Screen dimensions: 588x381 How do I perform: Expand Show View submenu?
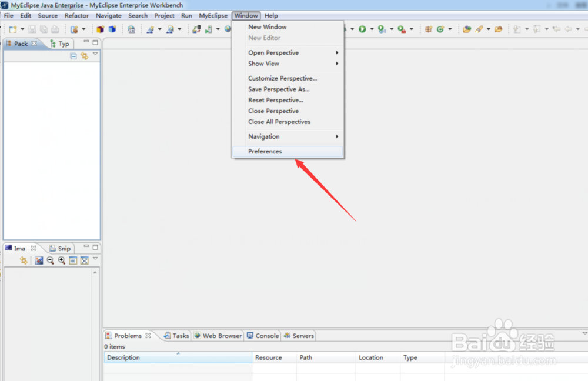click(x=288, y=63)
